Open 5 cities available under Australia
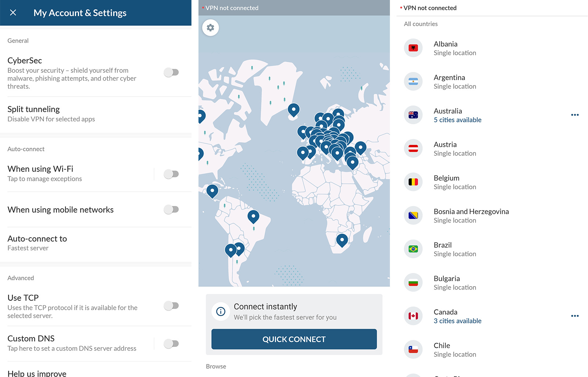The image size is (588, 377). [458, 120]
